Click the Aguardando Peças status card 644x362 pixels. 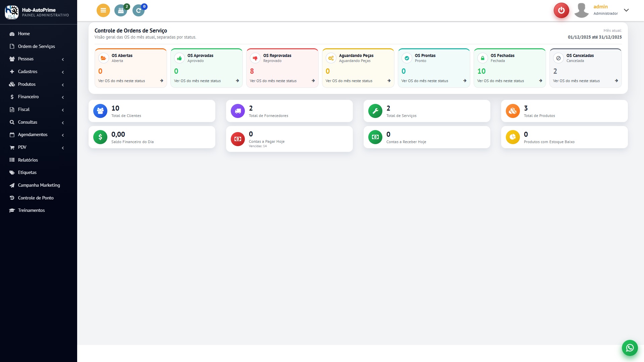click(x=358, y=67)
